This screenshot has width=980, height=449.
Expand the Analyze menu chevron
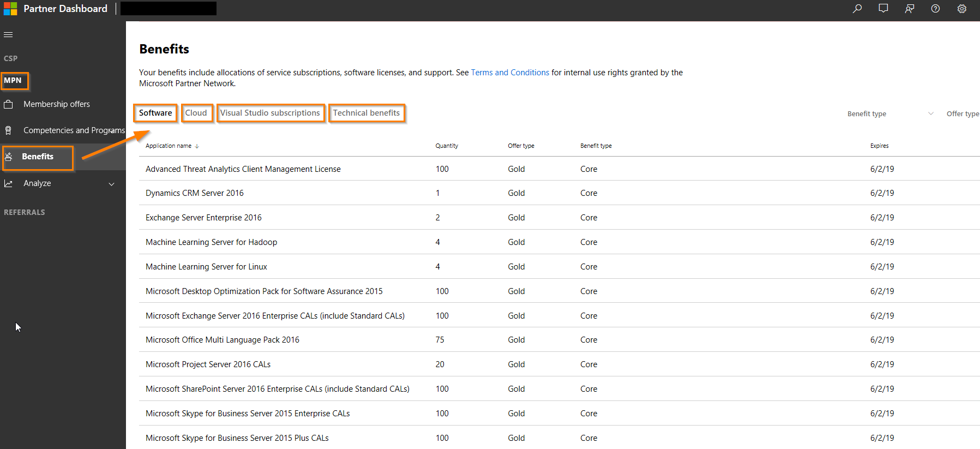[112, 184]
